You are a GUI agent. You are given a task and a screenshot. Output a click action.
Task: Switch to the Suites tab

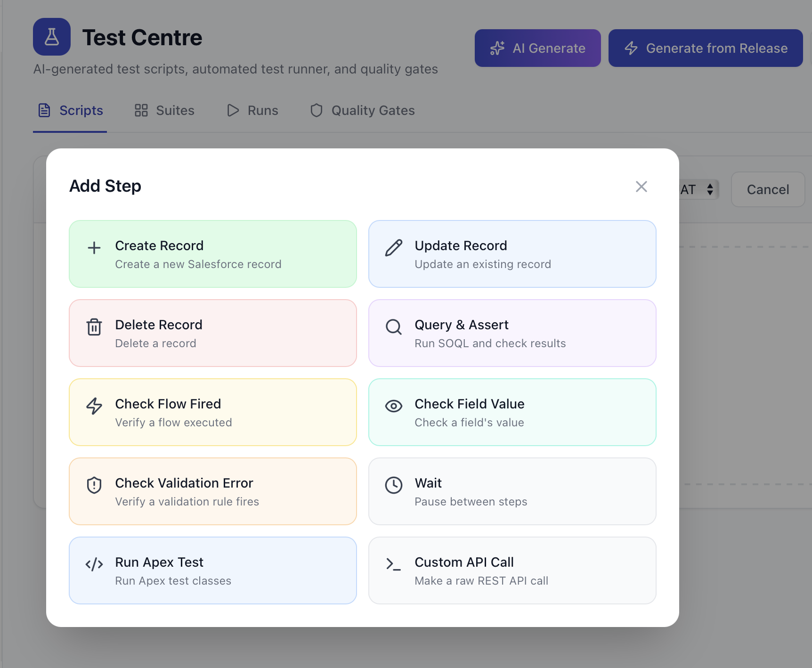point(164,110)
